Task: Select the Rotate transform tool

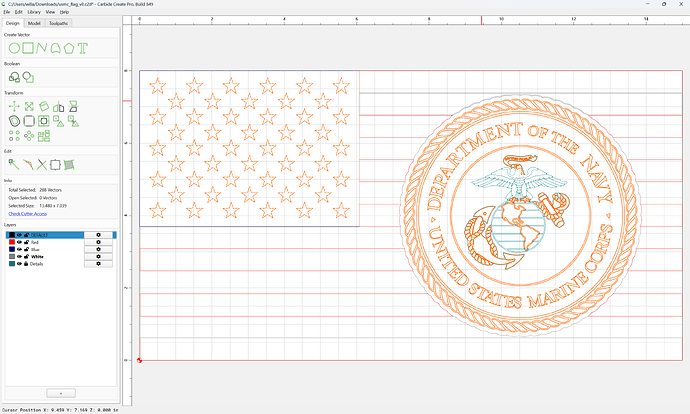Action: point(44,106)
